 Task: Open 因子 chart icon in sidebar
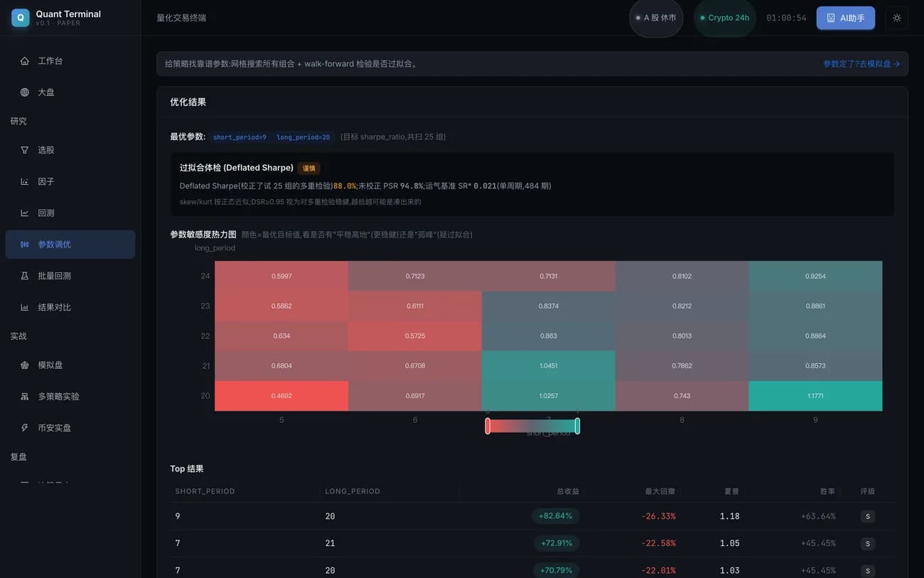click(25, 181)
